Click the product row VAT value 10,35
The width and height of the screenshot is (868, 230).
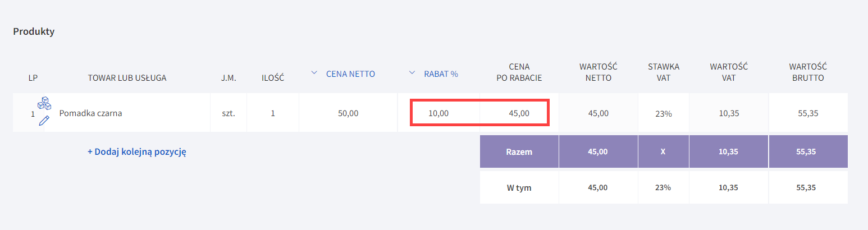pos(729,113)
